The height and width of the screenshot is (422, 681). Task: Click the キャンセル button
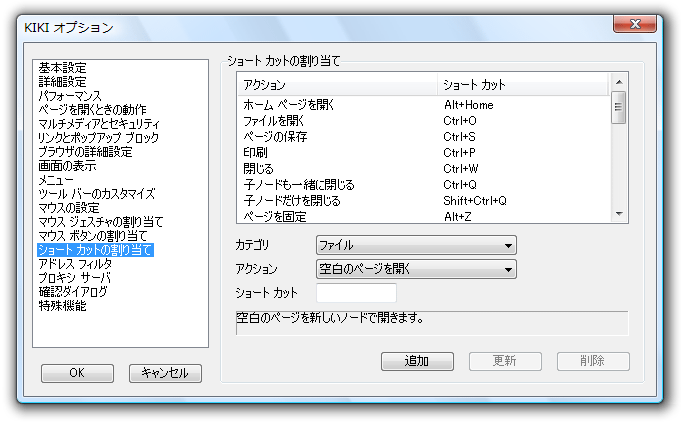165,373
